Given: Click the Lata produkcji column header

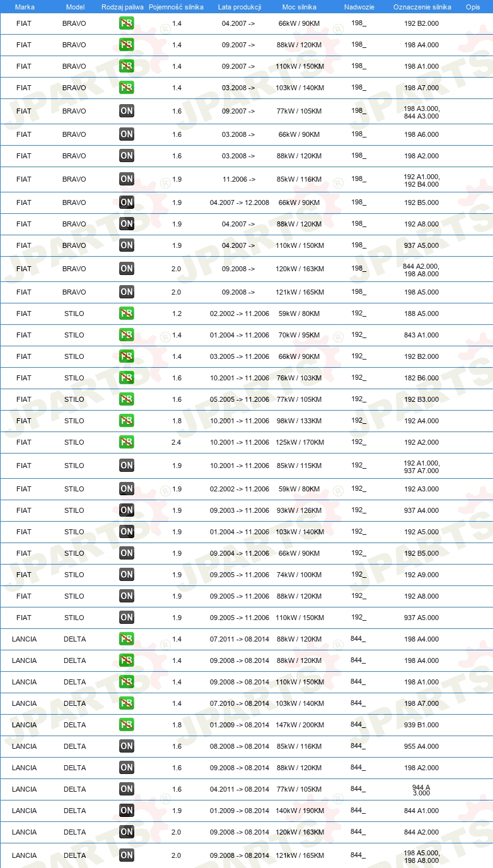Looking at the screenshot, I should 240,7.
